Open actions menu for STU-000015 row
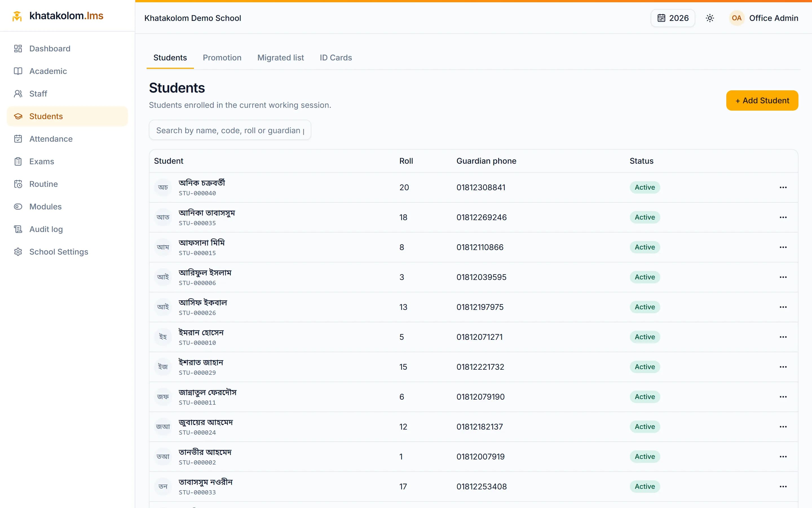 [x=783, y=247]
